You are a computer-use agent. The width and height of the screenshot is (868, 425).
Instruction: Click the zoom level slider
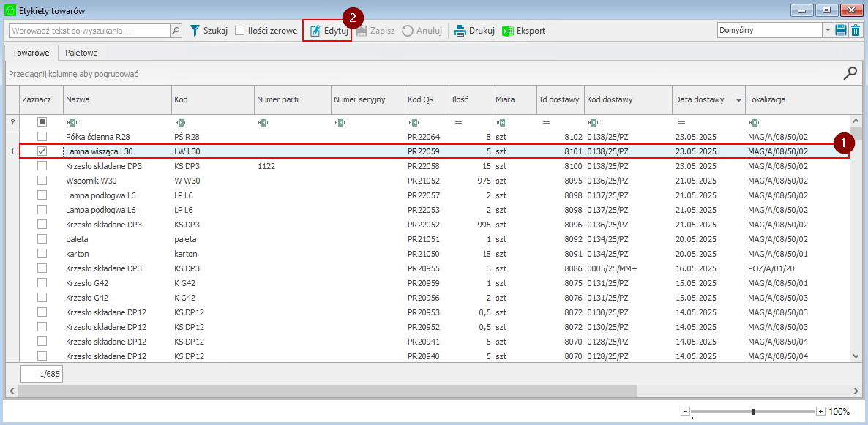pyautogui.click(x=753, y=412)
